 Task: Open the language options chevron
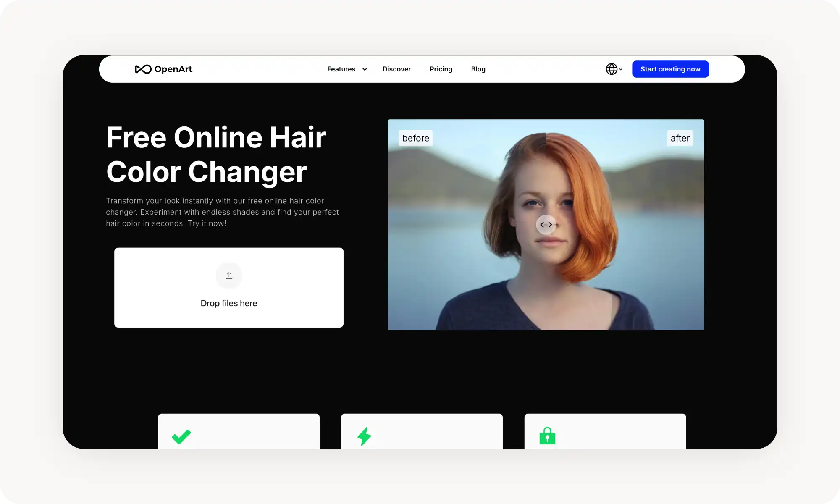coord(620,70)
